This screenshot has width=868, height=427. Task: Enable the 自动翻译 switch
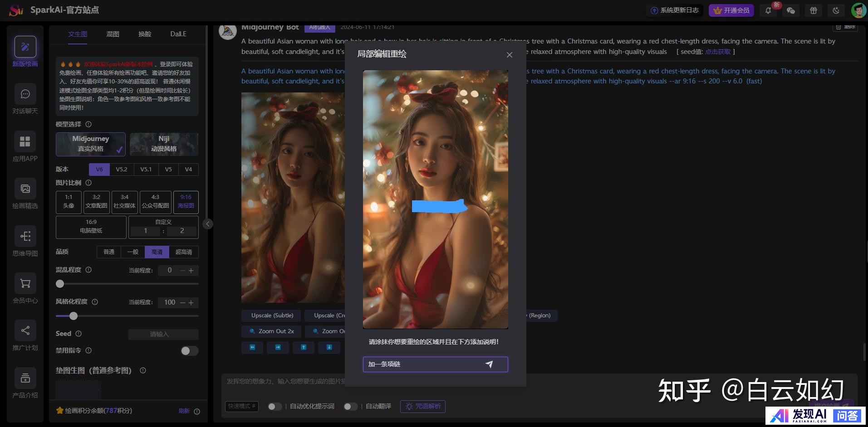point(350,407)
